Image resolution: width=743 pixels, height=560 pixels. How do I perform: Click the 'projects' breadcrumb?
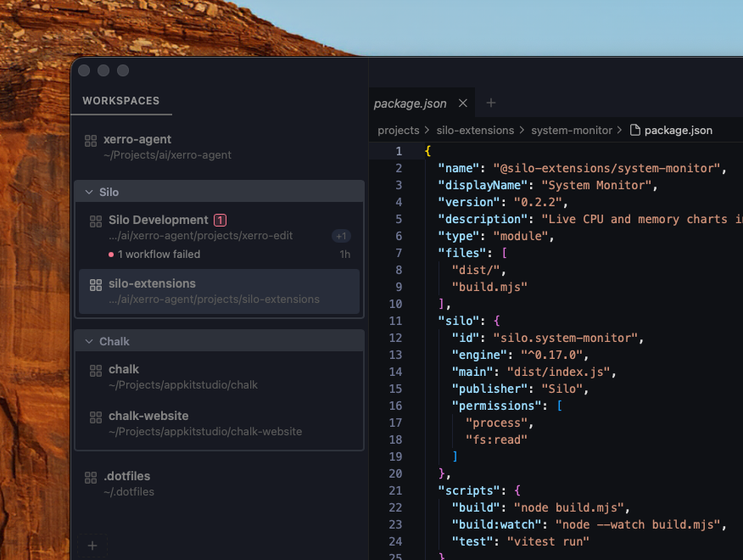(398, 131)
